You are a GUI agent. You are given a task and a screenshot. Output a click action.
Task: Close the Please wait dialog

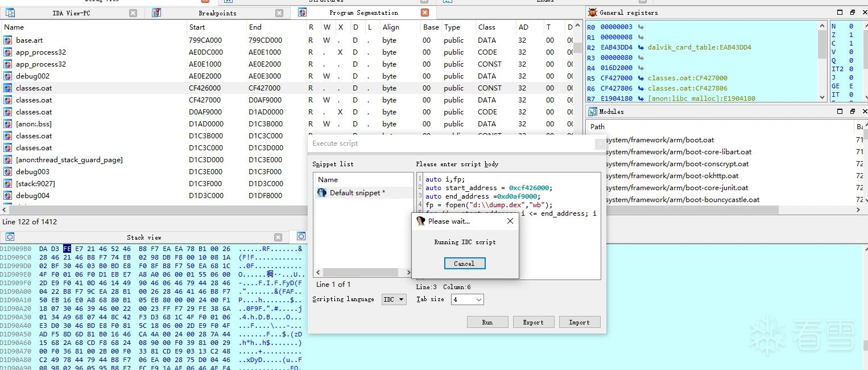pyautogui.click(x=510, y=221)
